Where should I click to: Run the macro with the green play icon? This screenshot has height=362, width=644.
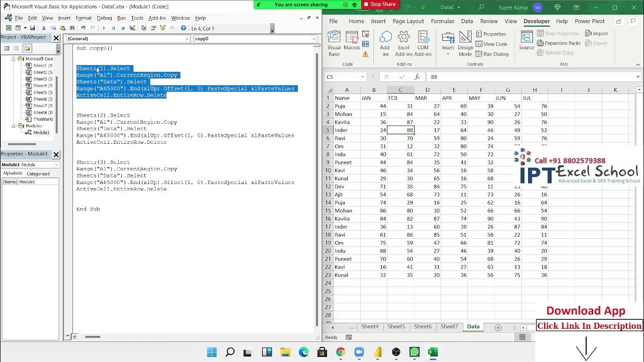[x=104, y=28]
